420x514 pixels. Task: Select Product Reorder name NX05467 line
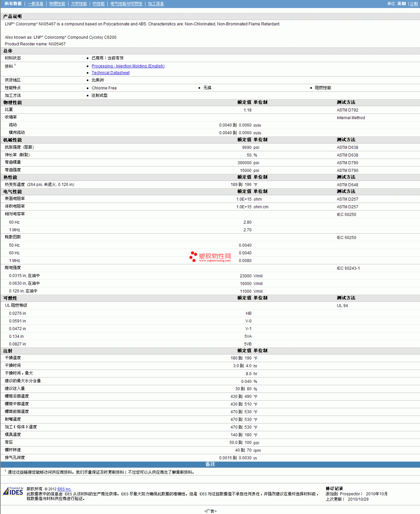[35, 44]
